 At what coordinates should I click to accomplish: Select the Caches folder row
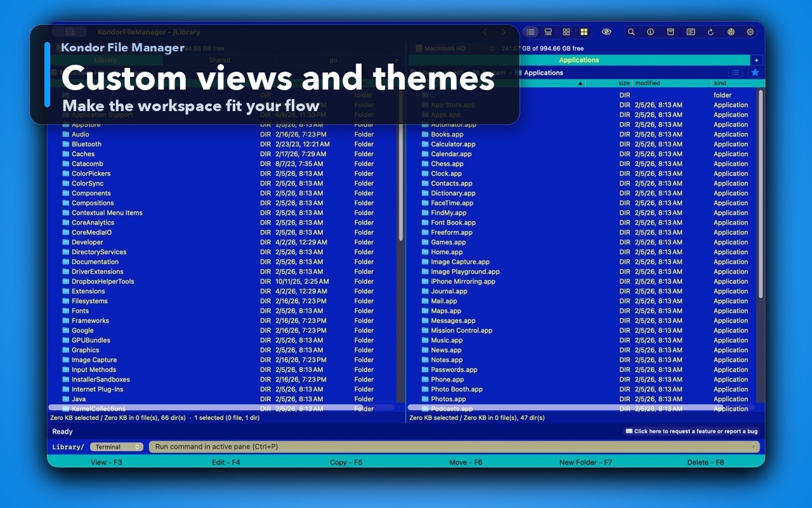tap(222, 154)
